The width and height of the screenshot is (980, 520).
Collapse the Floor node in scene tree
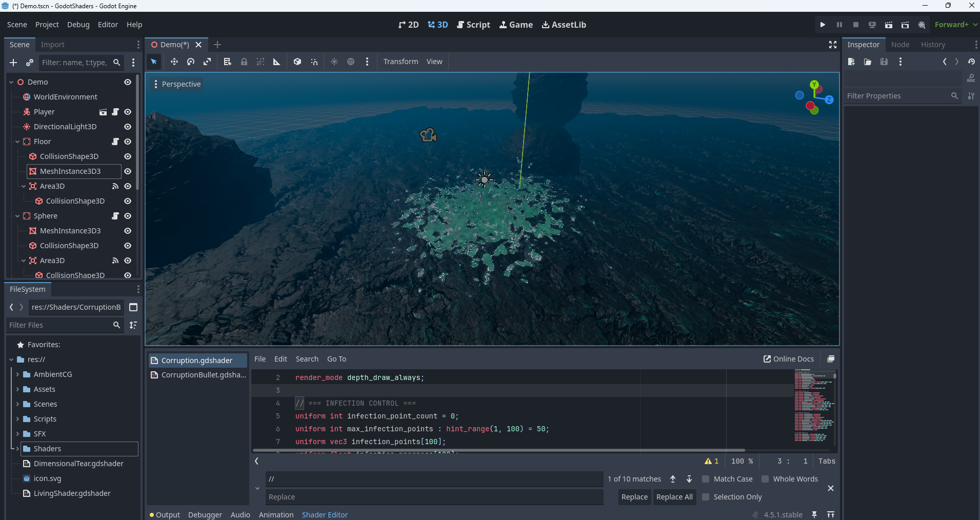[x=17, y=142]
